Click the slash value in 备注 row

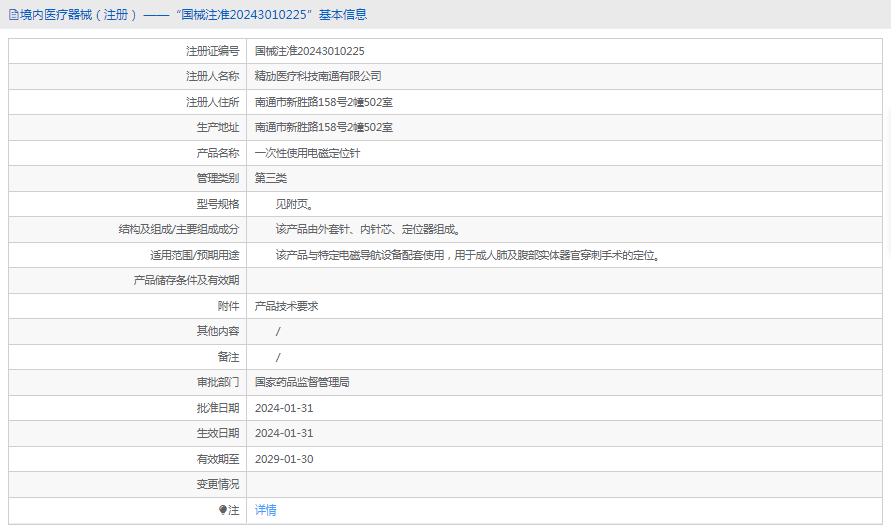278,357
